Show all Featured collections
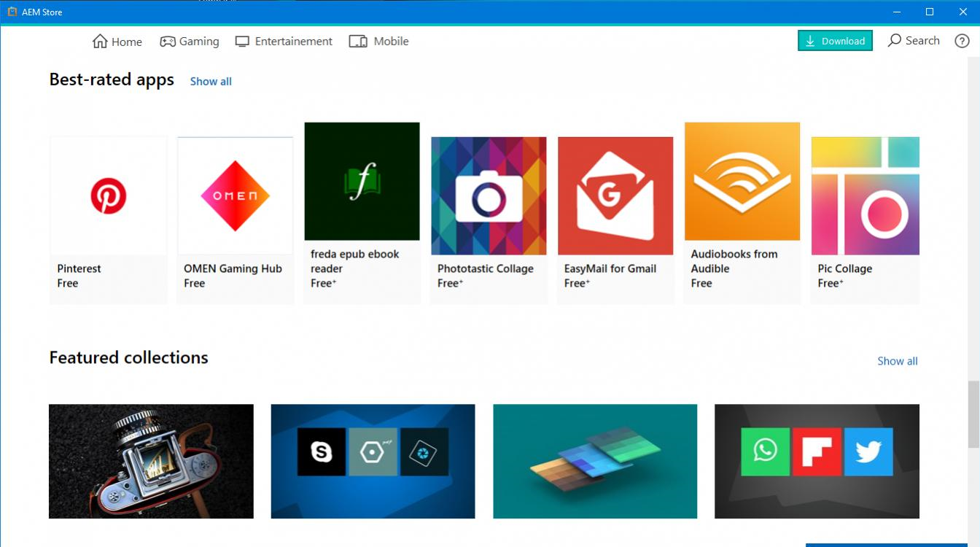Screen dimensions: 980x547 [x=898, y=361]
